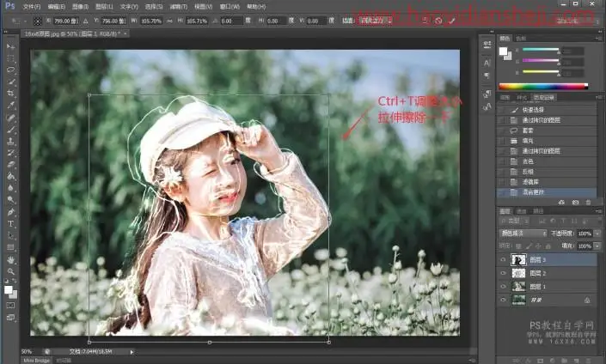Select the Path Selection tool

[10, 235]
